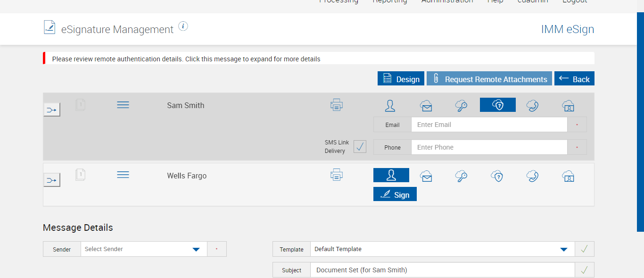This screenshot has width=644, height=278.
Task: Click the Design button
Action: click(401, 79)
